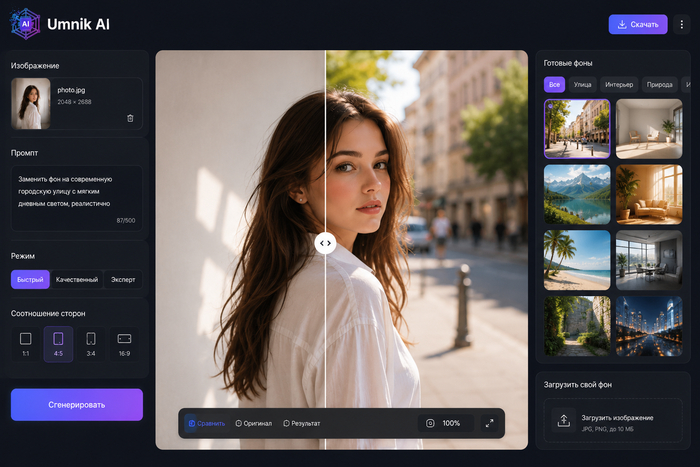Filter backgrounds by Природа tab
The width and height of the screenshot is (700, 467).
coord(659,84)
